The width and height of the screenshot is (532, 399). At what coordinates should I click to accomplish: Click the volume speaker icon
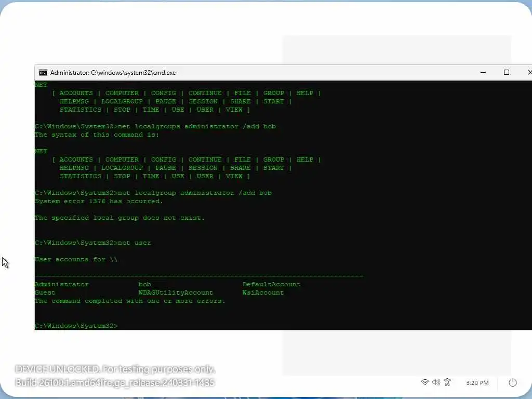click(436, 382)
